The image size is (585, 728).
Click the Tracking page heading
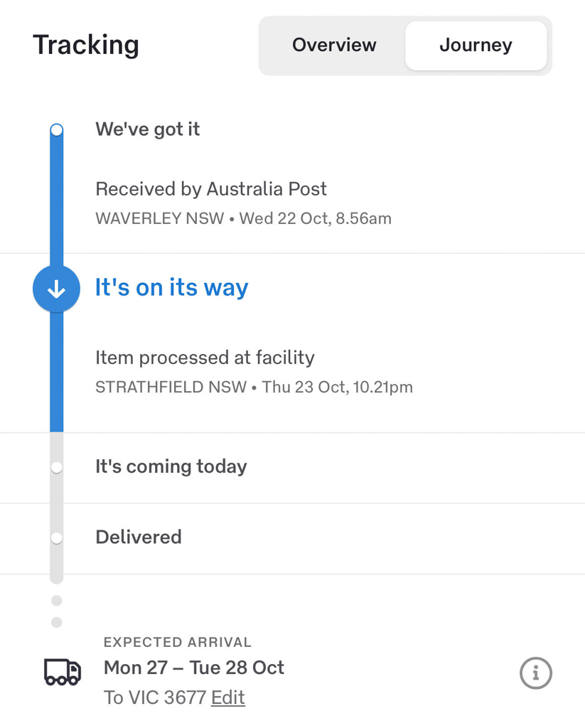pyautogui.click(x=86, y=45)
